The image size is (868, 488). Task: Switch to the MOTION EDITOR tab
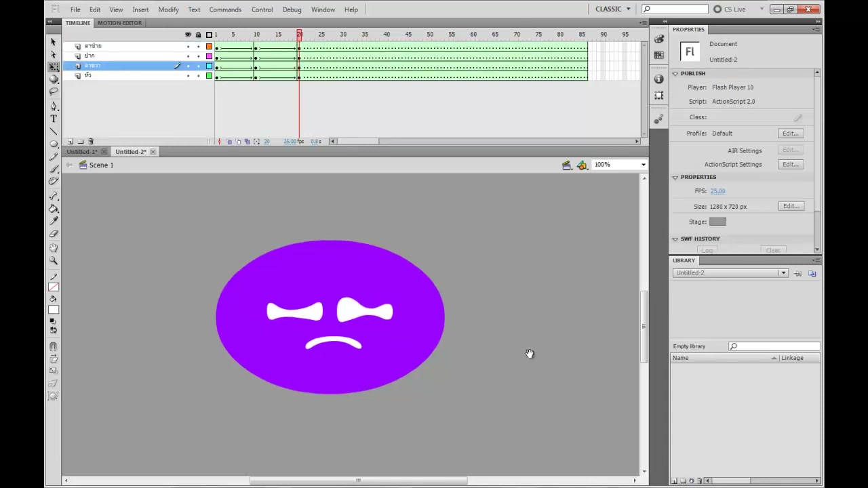click(119, 23)
